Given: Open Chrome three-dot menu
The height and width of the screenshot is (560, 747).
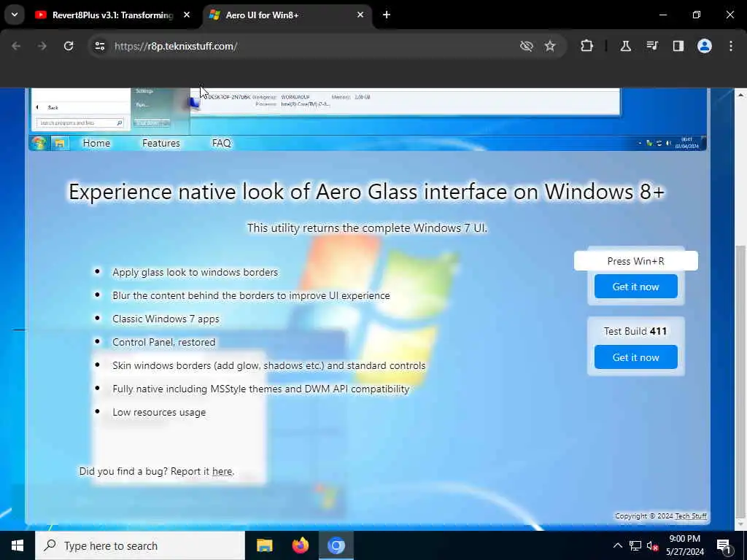Looking at the screenshot, I should click(x=731, y=46).
